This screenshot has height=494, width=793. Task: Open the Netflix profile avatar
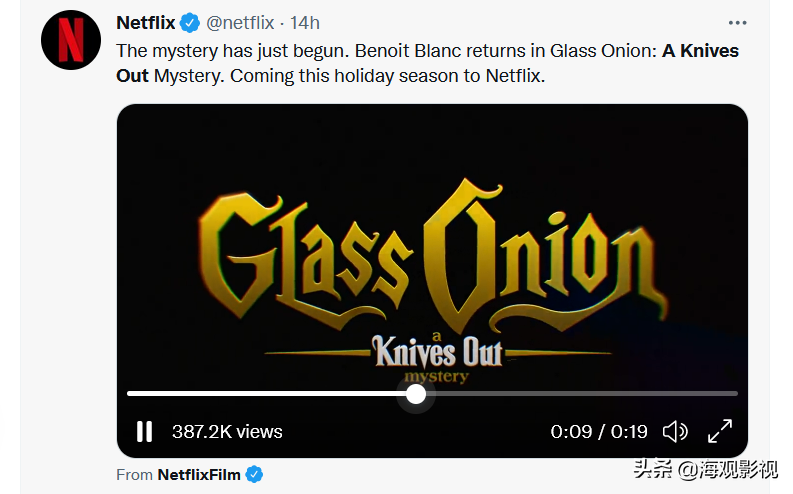tap(71, 39)
